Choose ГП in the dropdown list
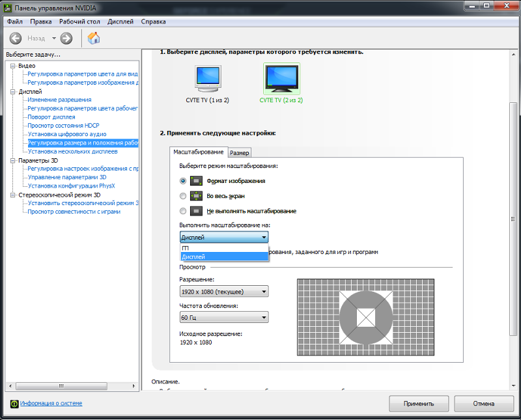The height and width of the screenshot is (420, 521). [x=224, y=248]
